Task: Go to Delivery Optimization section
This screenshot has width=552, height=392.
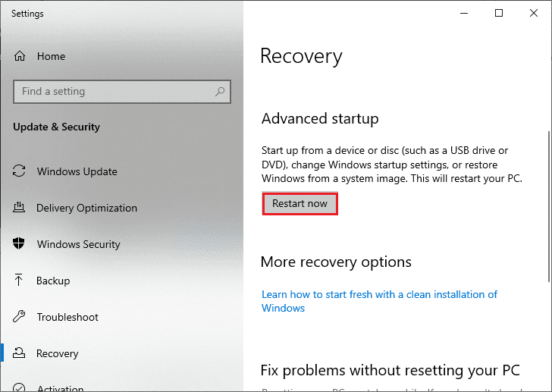Action: [x=86, y=208]
